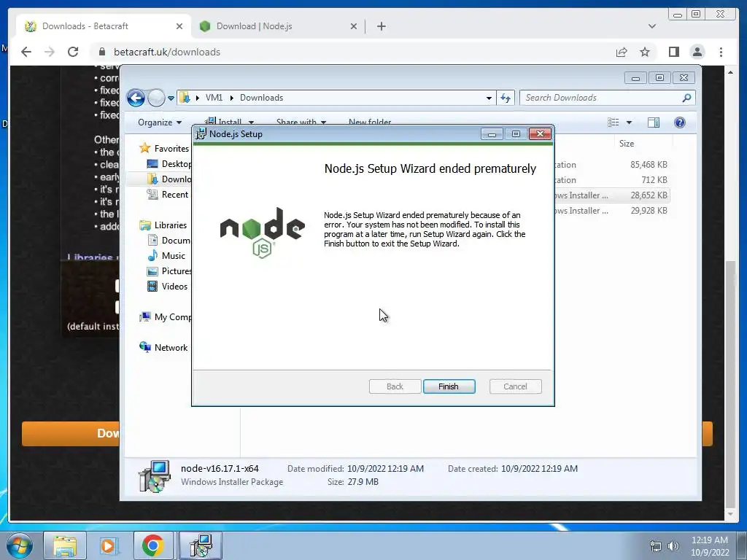Select My Computer in navigation pane
Screen dimensions: 747x560
click(166, 316)
